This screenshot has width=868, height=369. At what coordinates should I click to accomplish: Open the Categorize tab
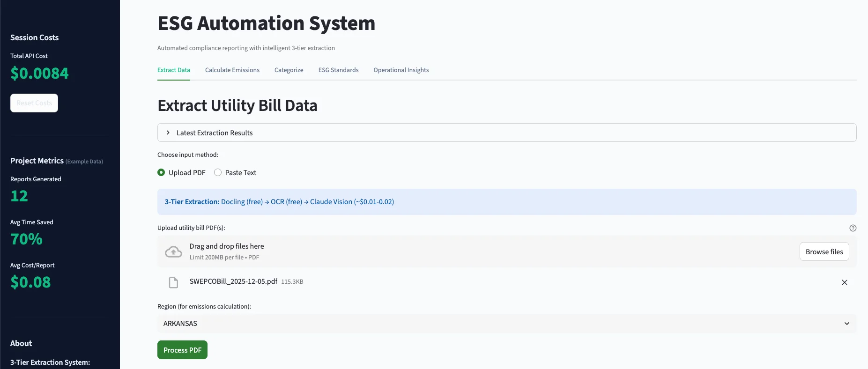click(289, 70)
